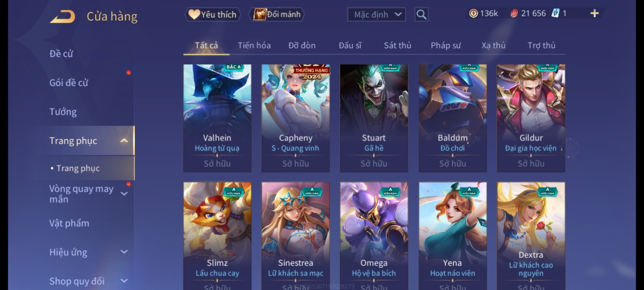Open Đổi mảnh fragment exchange button

click(x=277, y=15)
